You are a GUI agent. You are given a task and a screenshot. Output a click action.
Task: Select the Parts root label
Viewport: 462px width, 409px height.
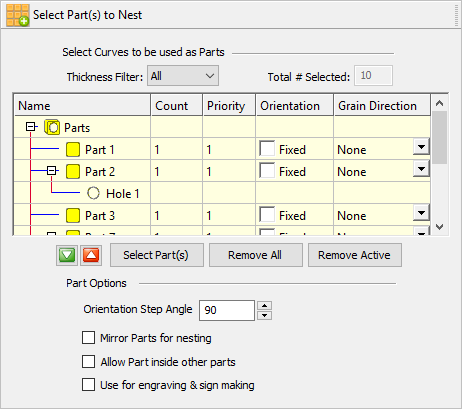[x=77, y=128]
